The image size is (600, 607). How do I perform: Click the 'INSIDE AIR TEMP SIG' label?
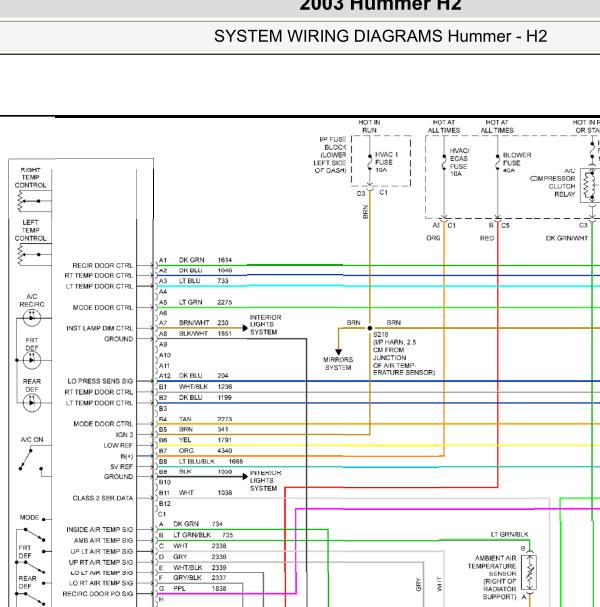(99, 530)
